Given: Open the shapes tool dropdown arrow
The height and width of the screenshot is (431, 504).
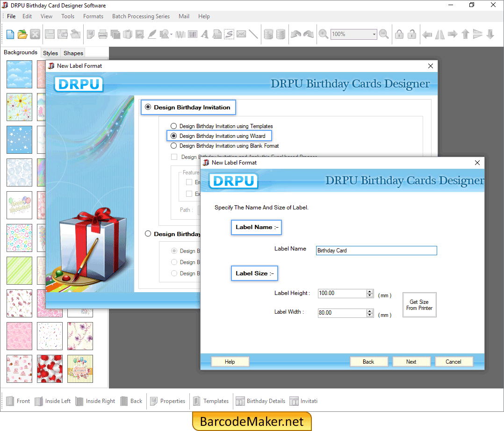Looking at the screenshot, I should click(x=171, y=35).
